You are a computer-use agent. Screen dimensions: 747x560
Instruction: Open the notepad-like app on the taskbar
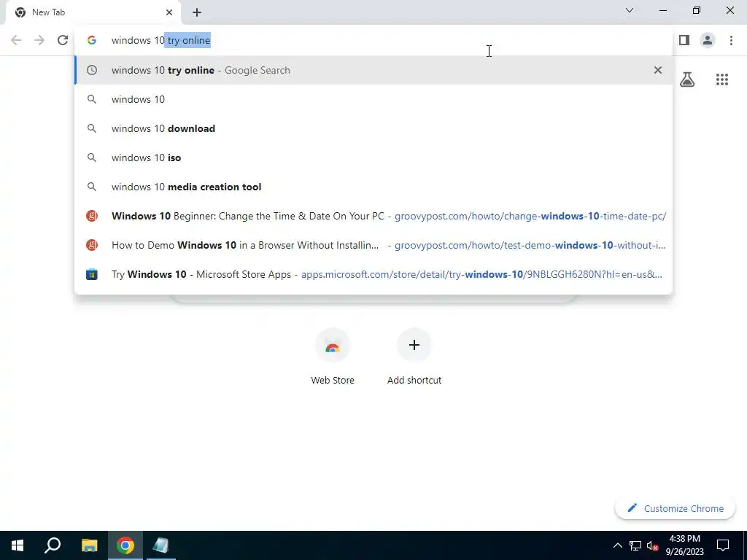pos(160,545)
